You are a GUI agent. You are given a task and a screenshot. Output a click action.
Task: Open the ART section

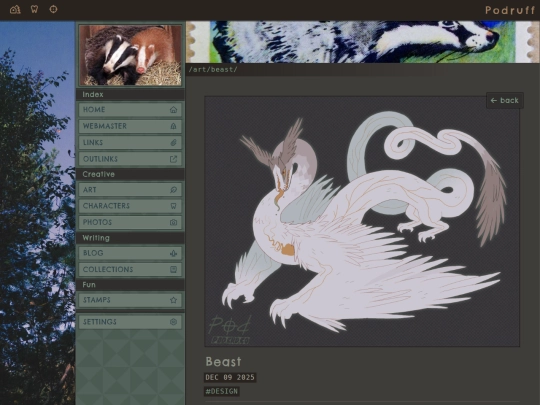[x=130, y=190]
